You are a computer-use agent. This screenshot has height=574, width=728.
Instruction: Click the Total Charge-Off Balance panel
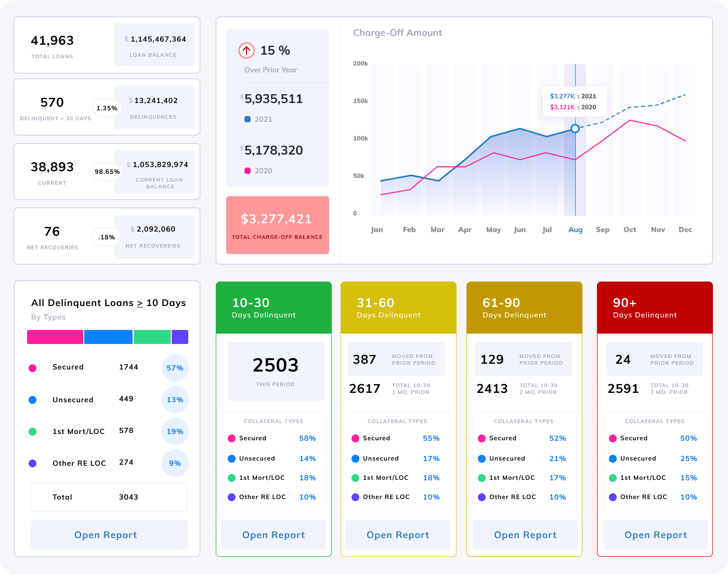(277, 225)
